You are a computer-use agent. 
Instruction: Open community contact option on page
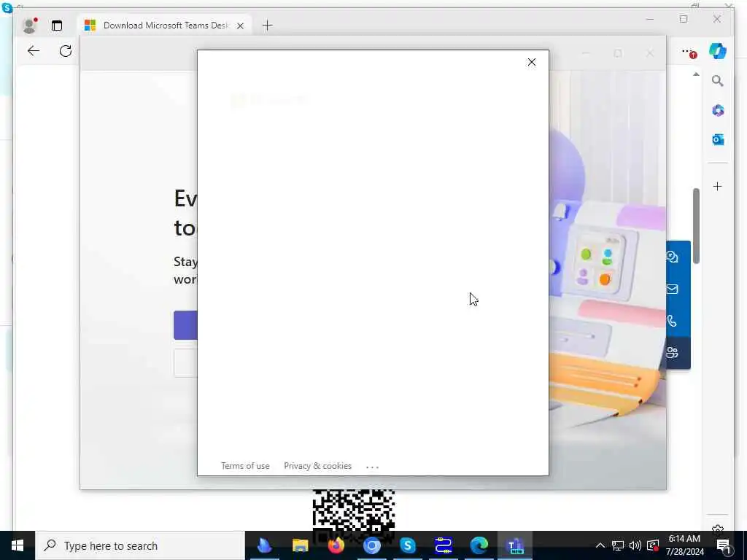(x=672, y=353)
